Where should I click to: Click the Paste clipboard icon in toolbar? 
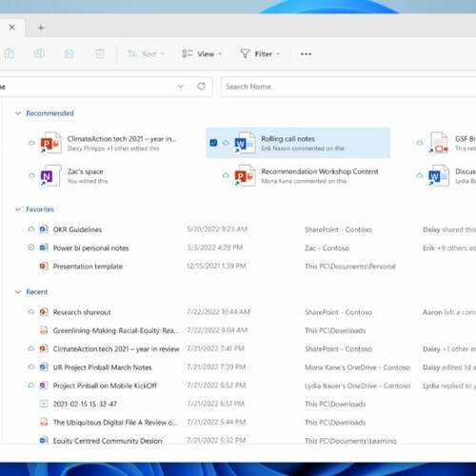(x=9, y=53)
